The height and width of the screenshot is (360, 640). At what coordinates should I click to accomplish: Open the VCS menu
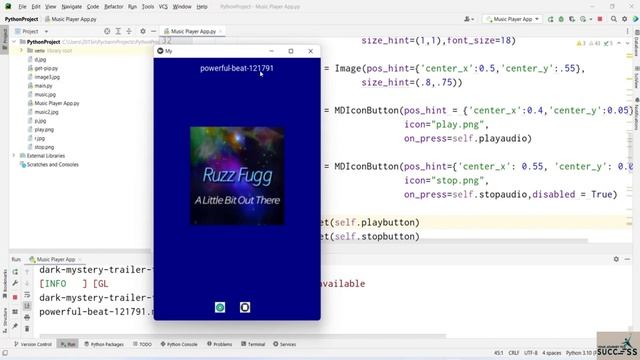163,7
